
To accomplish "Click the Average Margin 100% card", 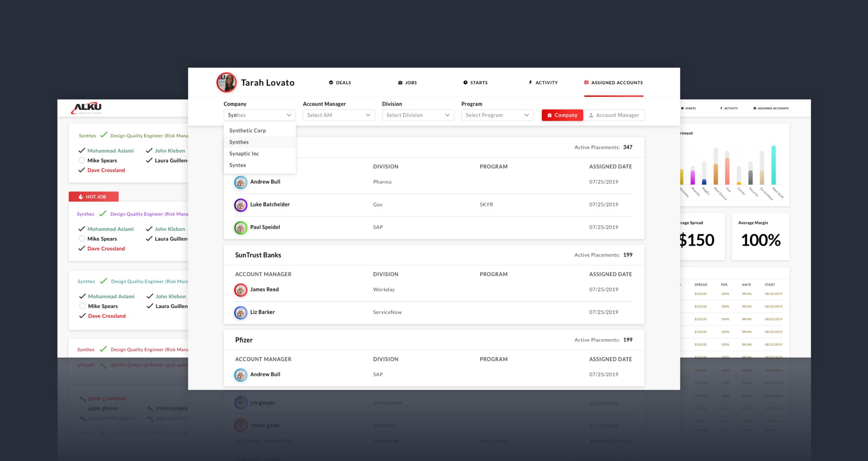I will pos(761,237).
